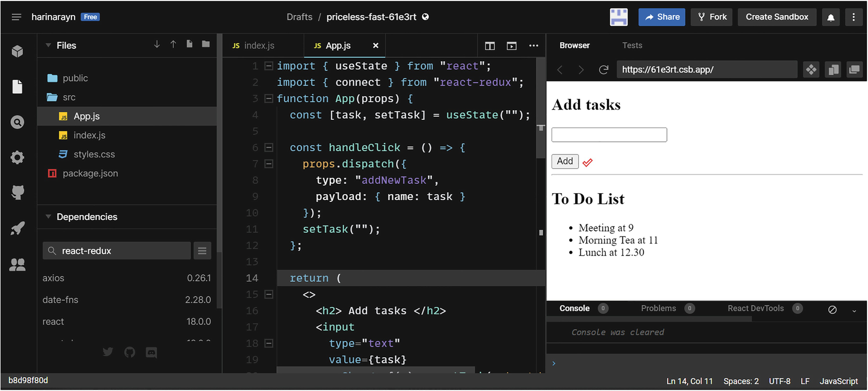
Task: Switch to the Tests tab
Action: pos(632,45)
